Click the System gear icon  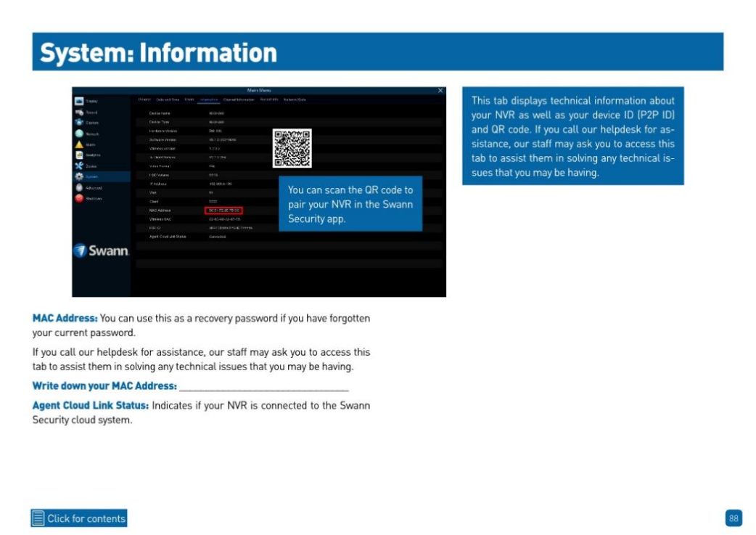(78, 176)
